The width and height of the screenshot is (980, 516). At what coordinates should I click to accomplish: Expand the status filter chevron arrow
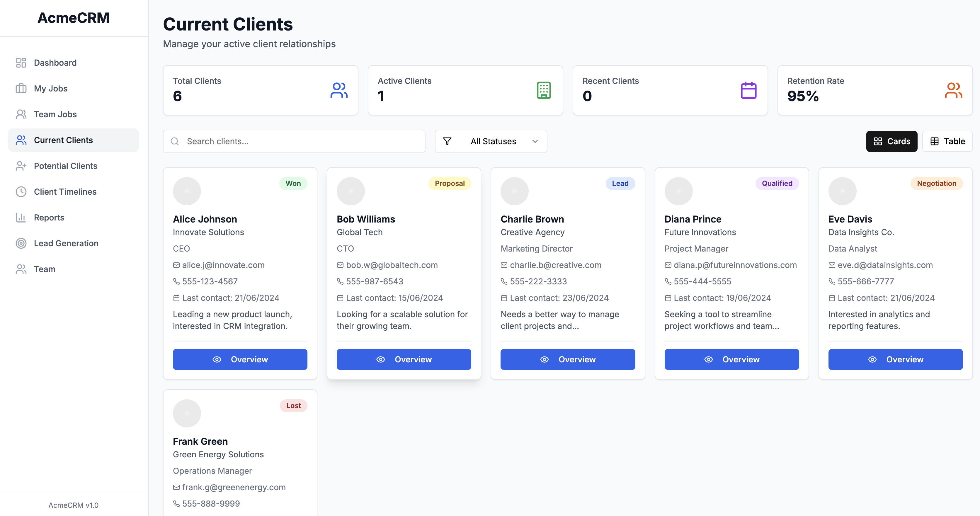(x=535, y=142)
